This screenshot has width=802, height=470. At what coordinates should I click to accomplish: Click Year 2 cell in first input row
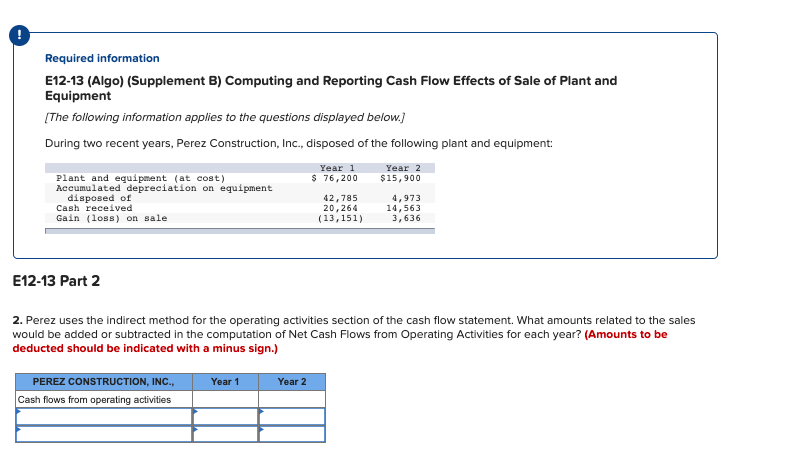pos(292,416)
